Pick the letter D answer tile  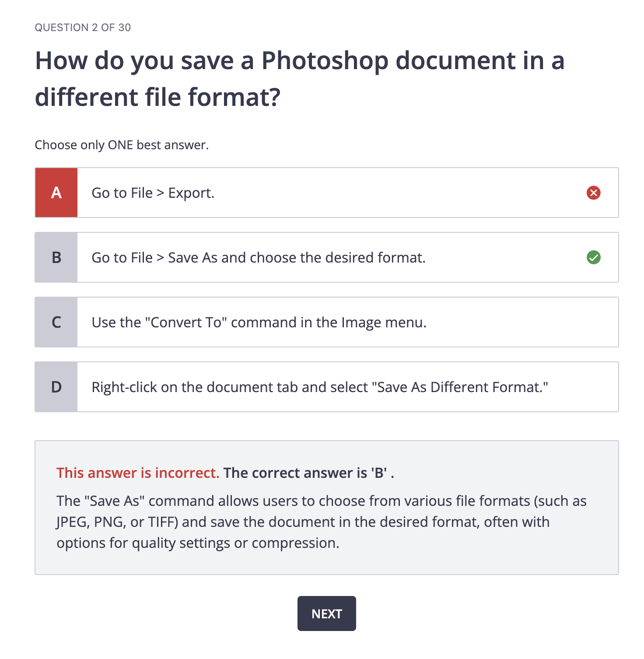click(56, 387)
